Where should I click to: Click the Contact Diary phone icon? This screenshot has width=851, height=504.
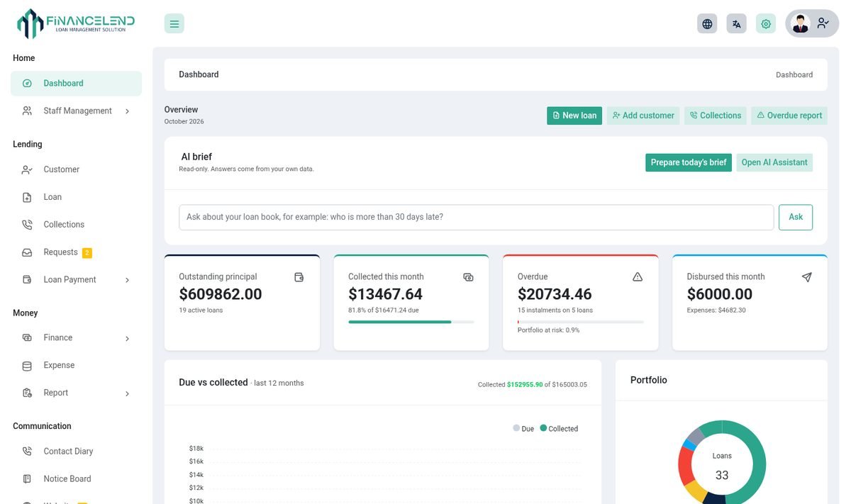[x=27, y=451]
